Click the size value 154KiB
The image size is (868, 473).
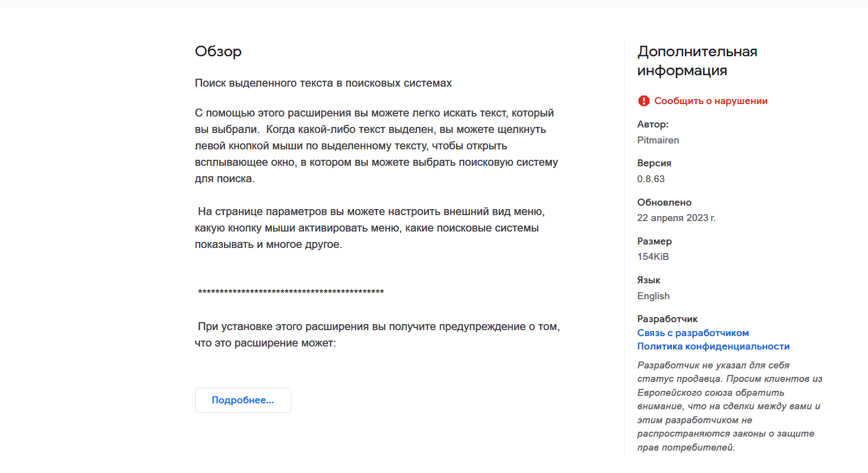(x=653, y=257)
